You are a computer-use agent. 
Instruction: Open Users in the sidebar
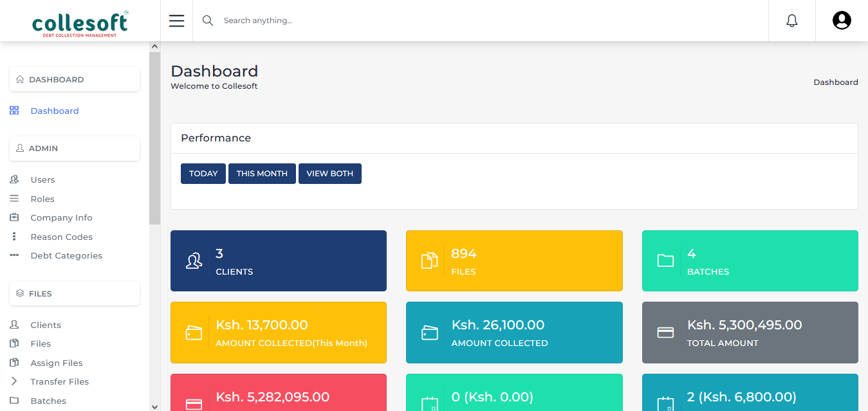pos(42,179)
